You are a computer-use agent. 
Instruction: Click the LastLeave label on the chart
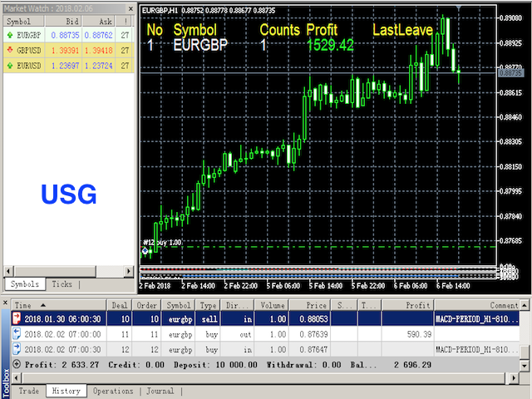(x=402, y=30)
